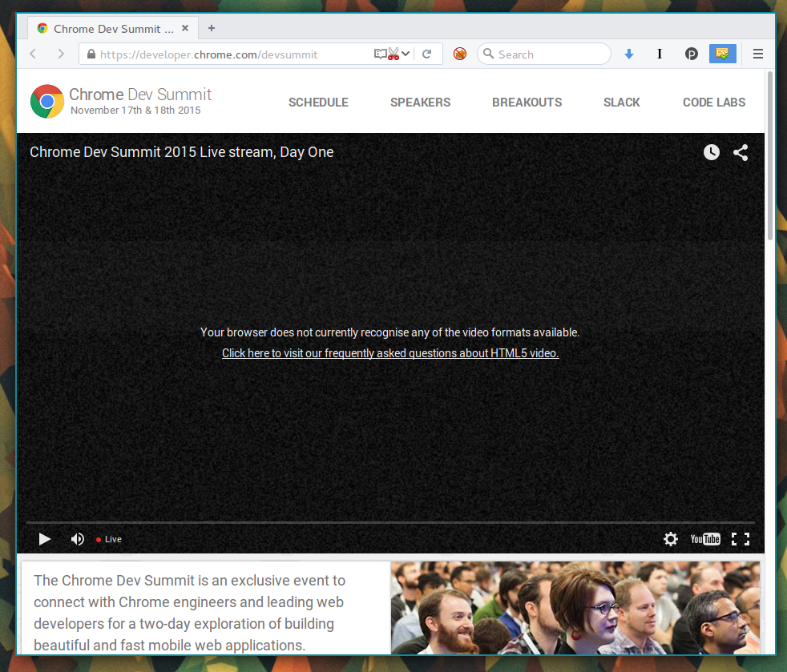Click the lock icon for site security information
Image resolution: width=787 pixels, height=672 pixels.
click(91, 54)
